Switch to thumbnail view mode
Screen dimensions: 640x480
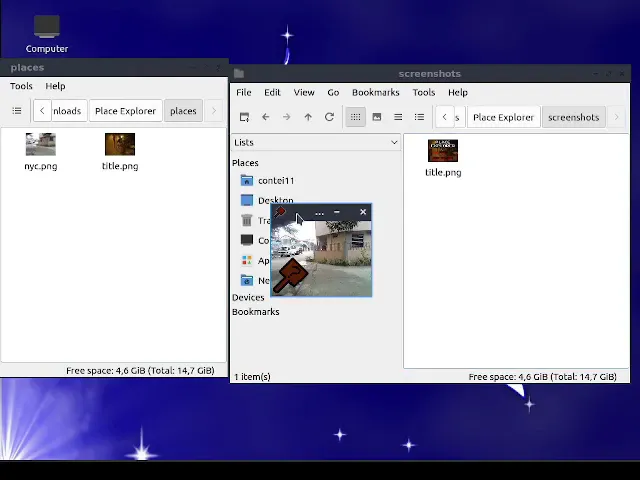[x=377, y=117]
